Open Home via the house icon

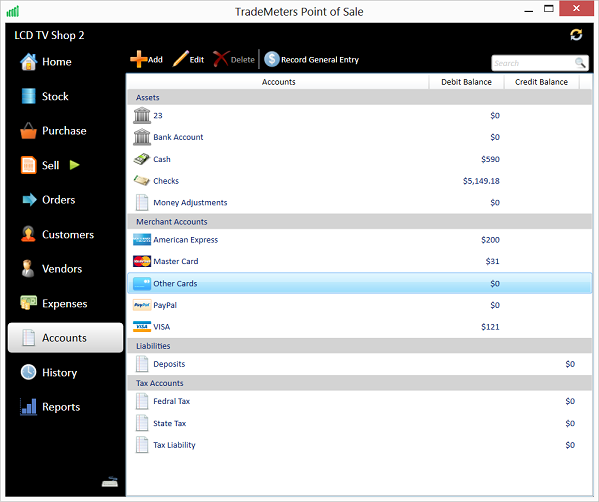[28, 62]
